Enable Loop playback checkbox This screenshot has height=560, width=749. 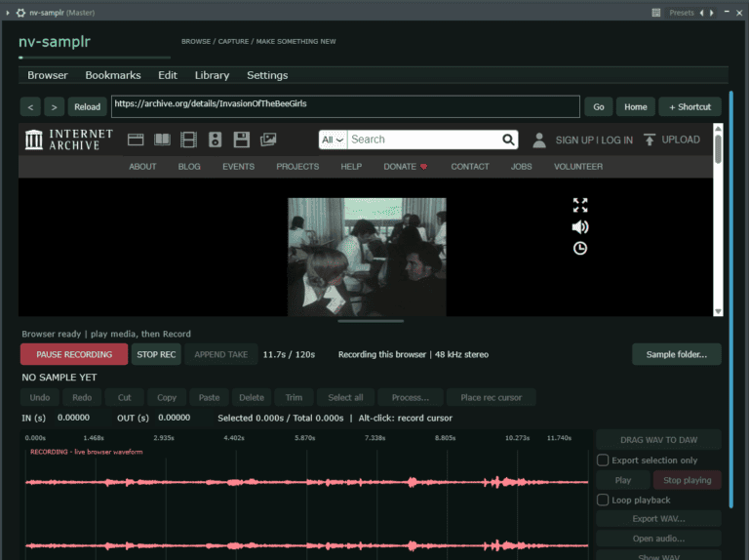[603, 500]
